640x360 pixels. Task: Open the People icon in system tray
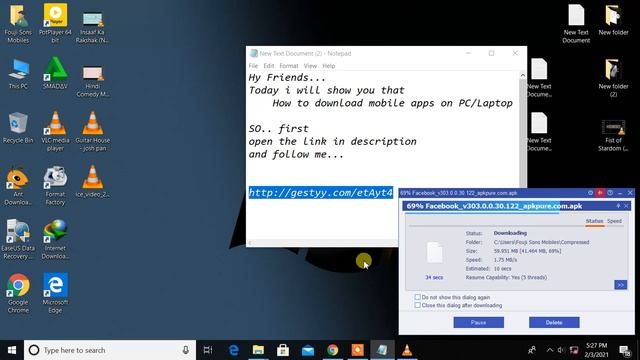point(532,350)
